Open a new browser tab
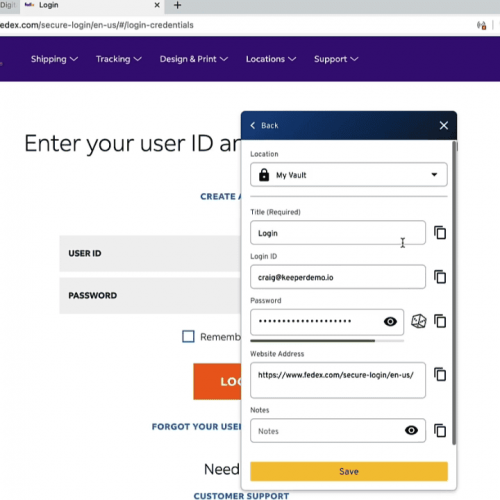 pos(178,5)
